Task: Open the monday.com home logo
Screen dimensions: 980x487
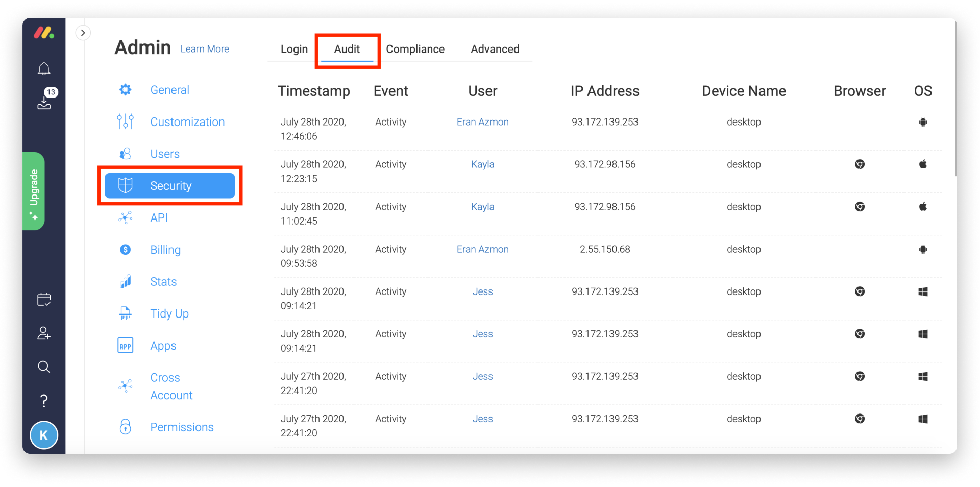Action: [x=44, y=33]
